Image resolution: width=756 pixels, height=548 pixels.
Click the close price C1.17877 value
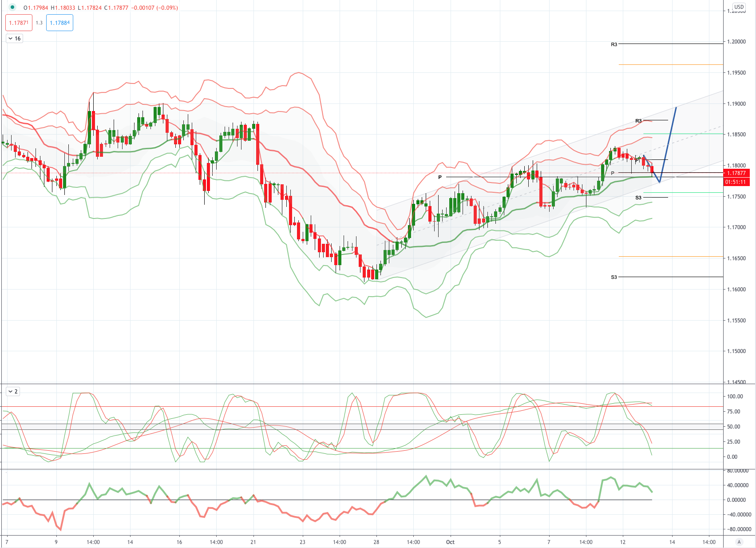116,8
